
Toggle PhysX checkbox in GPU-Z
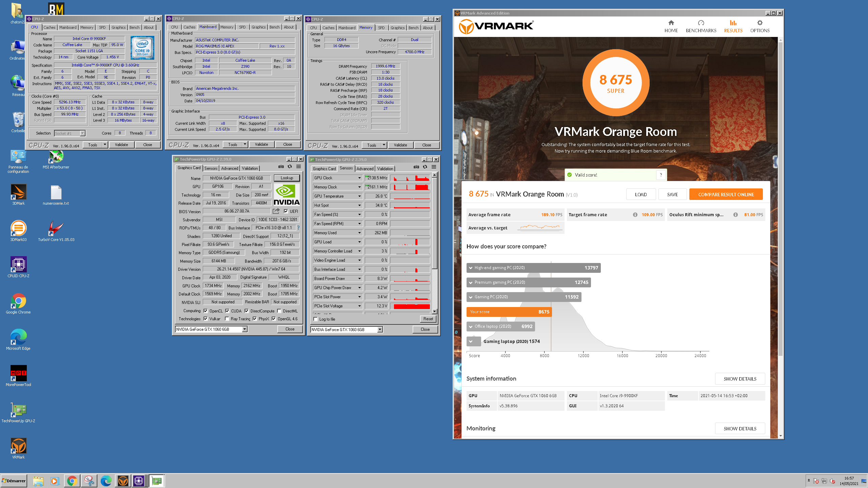tap(255, 319)
